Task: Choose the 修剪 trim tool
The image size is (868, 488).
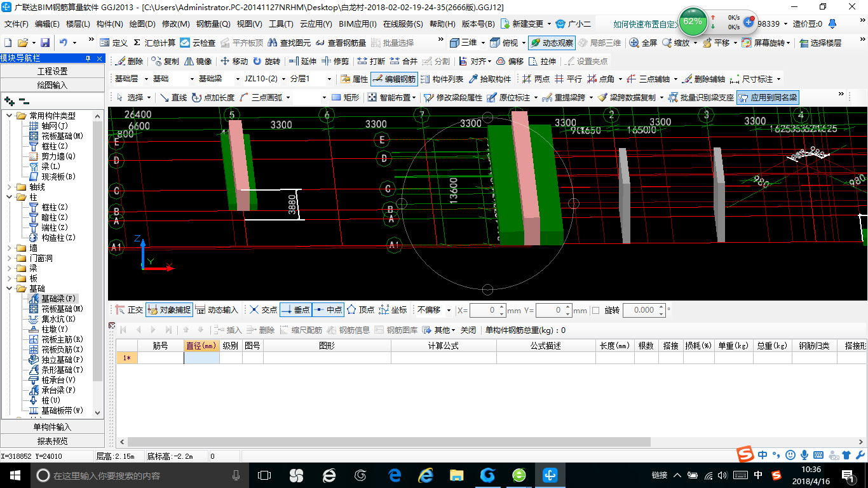Action: [x=335, y=62]
